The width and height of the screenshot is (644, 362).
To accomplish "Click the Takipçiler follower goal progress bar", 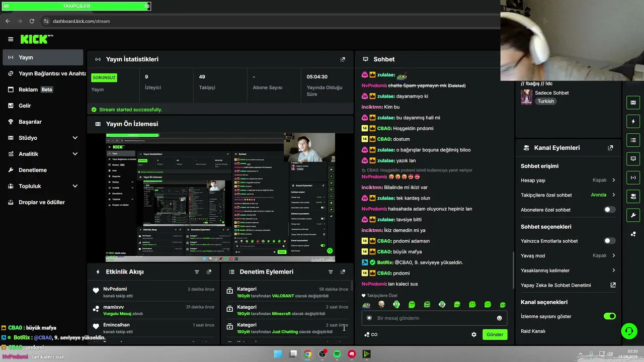I will tap(76, 6).
